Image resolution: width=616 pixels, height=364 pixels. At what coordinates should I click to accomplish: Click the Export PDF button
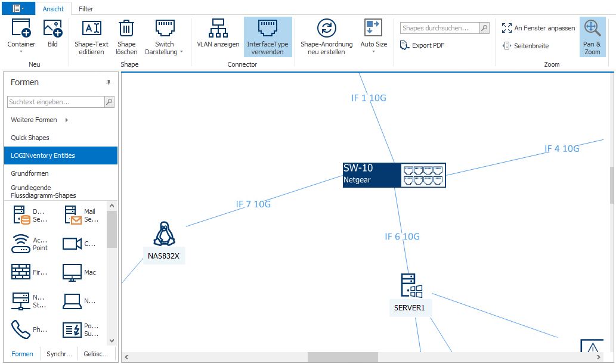tap(422, 45)
